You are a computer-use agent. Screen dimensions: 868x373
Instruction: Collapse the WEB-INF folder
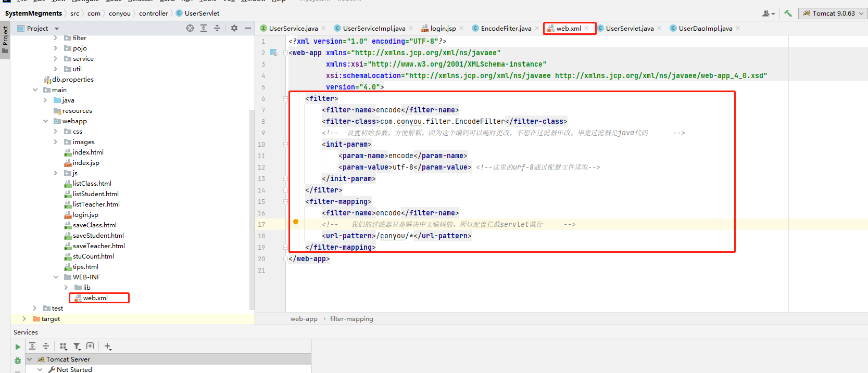pos(56,277)
